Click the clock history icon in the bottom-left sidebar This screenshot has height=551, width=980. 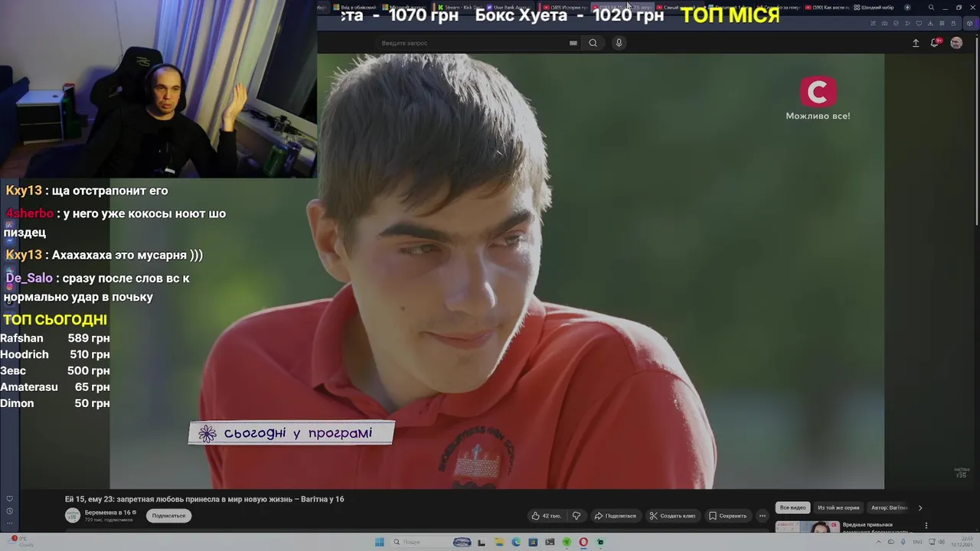click(9, 511)
